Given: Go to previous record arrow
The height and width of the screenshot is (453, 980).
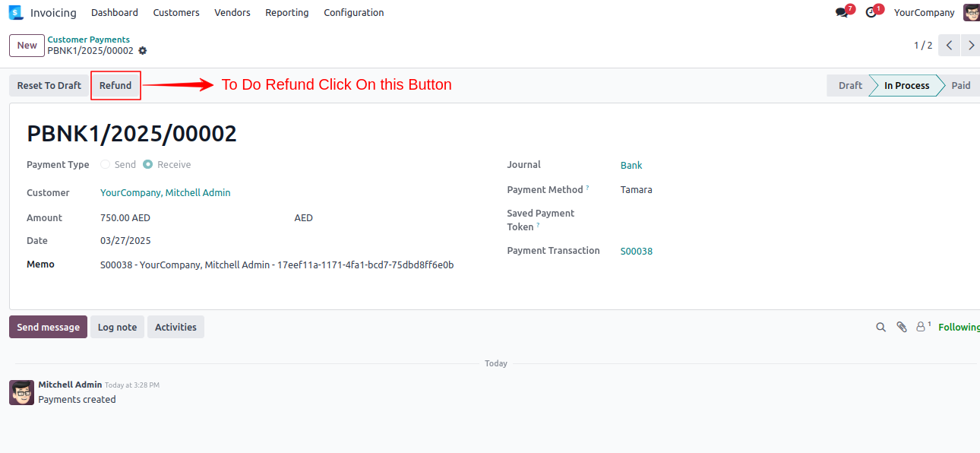Looking at the screenshot, I should point(950,46).
